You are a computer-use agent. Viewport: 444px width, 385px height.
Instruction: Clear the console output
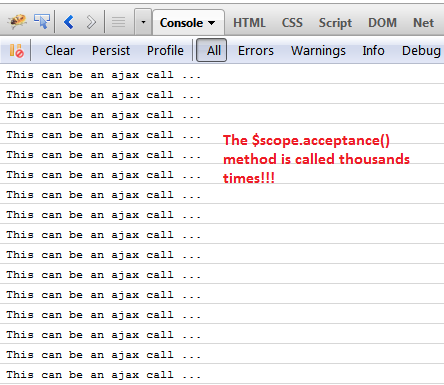coord(60,51)
